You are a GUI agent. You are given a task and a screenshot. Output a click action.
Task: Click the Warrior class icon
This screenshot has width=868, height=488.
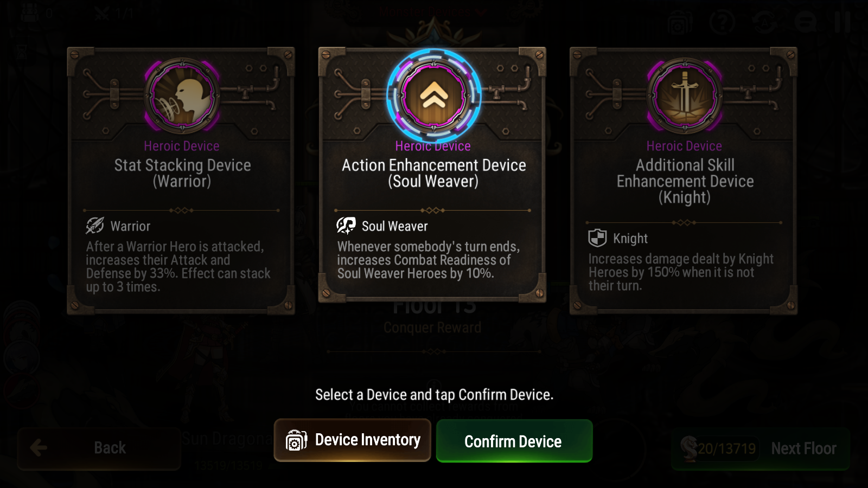95,225
